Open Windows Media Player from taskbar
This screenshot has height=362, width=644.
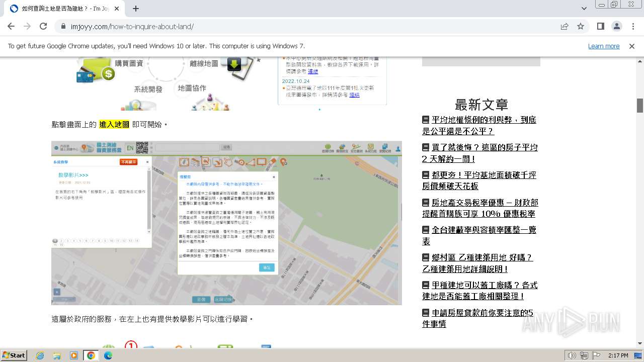click(x=74, y=355)
